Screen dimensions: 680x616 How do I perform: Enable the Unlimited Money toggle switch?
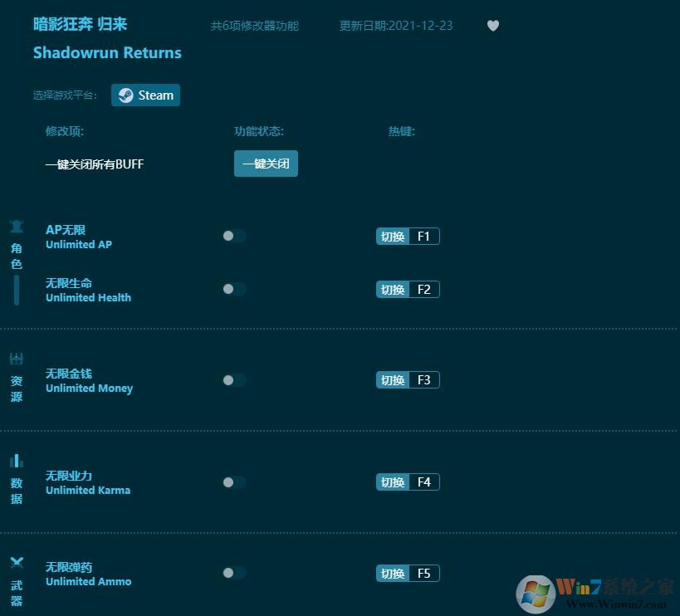point(233,379)
